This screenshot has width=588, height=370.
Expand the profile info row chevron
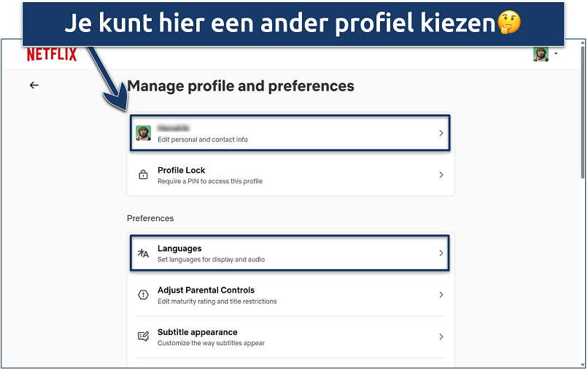[x=441, y=134]
